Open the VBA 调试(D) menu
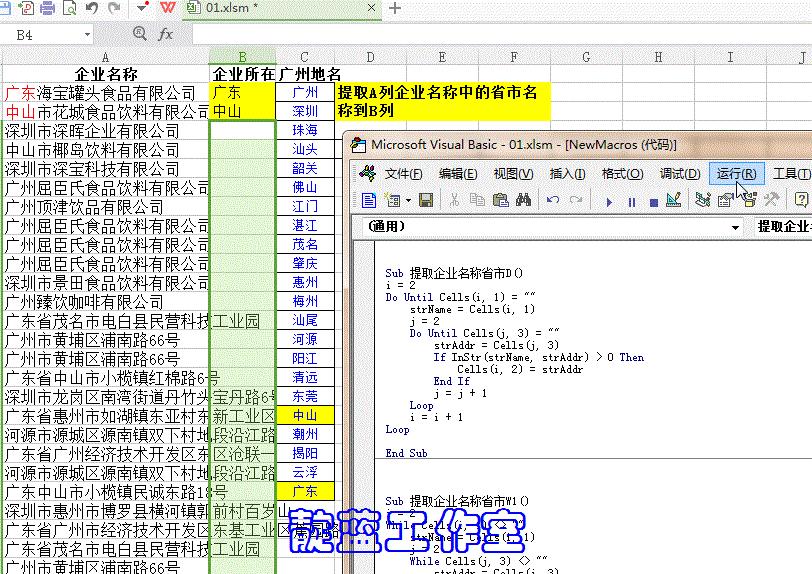 point(680,174)
